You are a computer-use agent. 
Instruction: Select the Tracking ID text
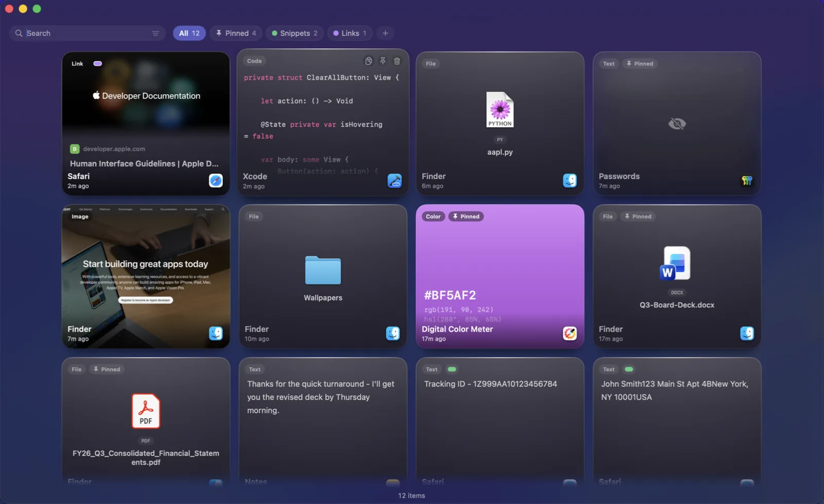490,384
